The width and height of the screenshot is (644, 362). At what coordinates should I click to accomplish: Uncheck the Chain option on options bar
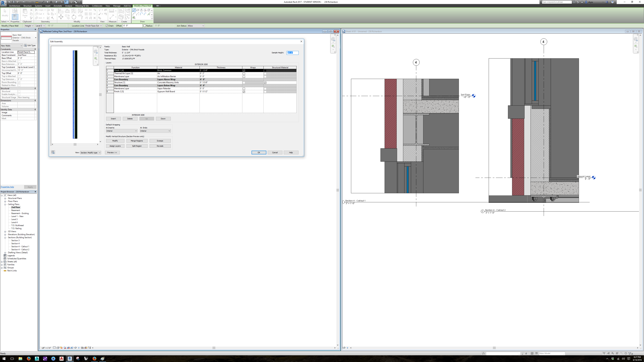click(107, 26)
